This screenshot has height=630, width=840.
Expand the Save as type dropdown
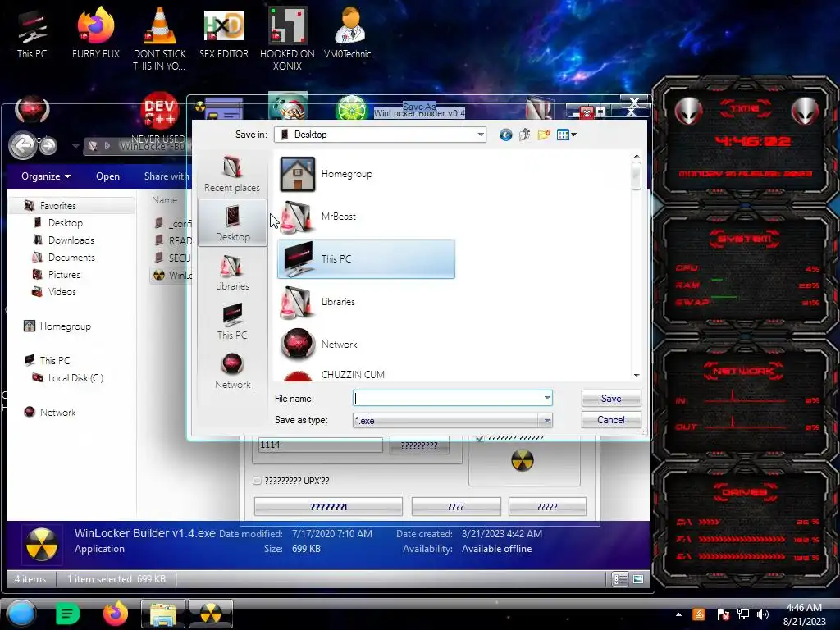(547, 421)
